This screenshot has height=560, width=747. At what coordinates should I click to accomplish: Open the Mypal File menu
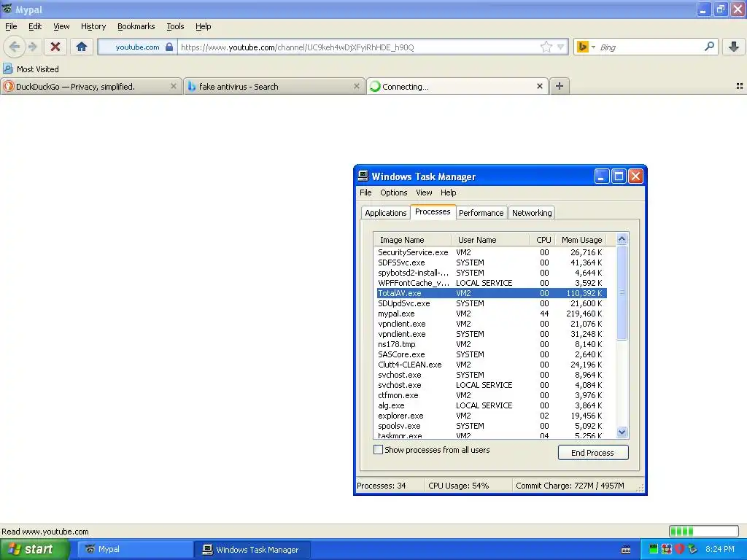pos(11,26)
